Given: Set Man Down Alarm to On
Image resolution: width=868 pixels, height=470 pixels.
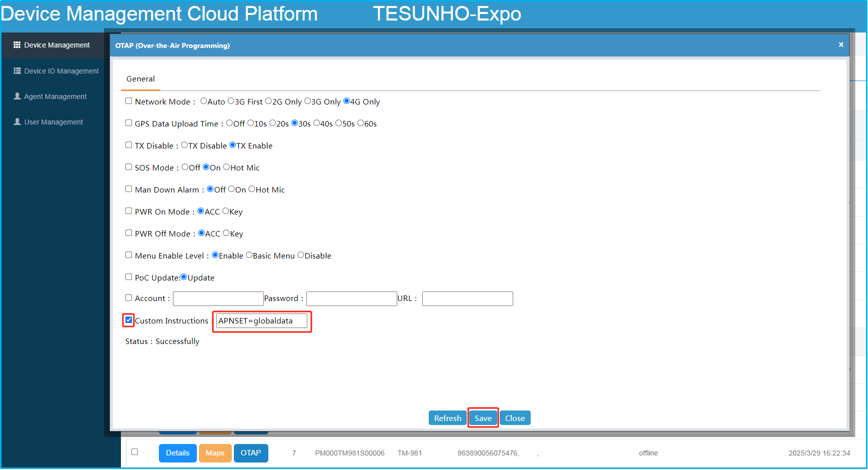Looking at the screenshot, I should pos(231,189).
